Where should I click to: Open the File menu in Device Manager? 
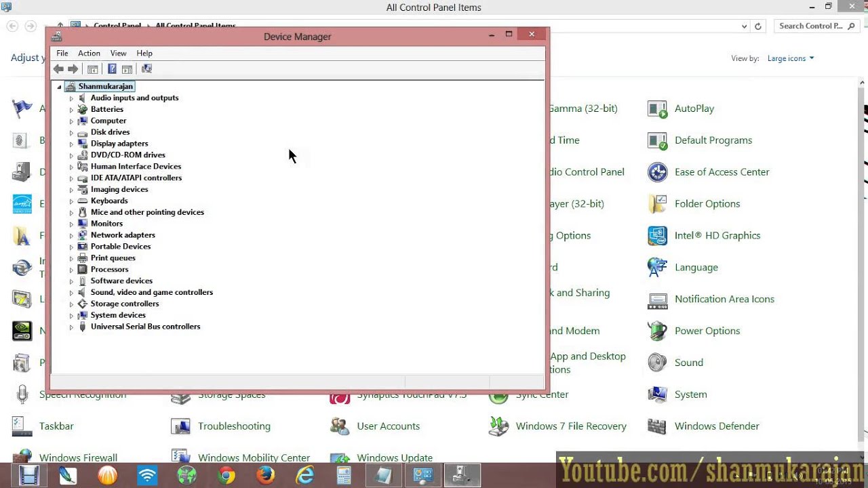62,53
